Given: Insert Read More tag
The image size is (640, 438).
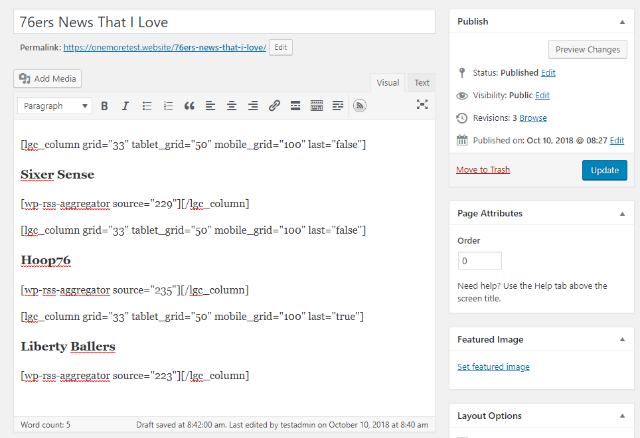Looking at the screenshot, I should 296,106.
